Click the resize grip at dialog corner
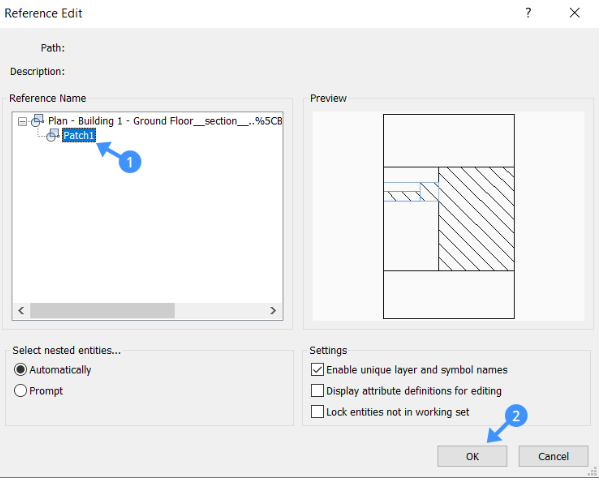601x482 pixels. click(592, 472)
